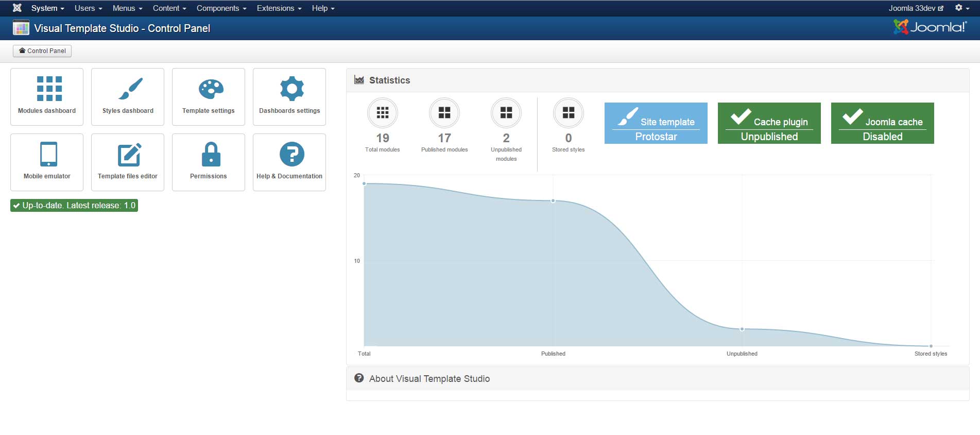Click the Up-to-date Latest release badge
980x435 pixels.
[74, 206]
